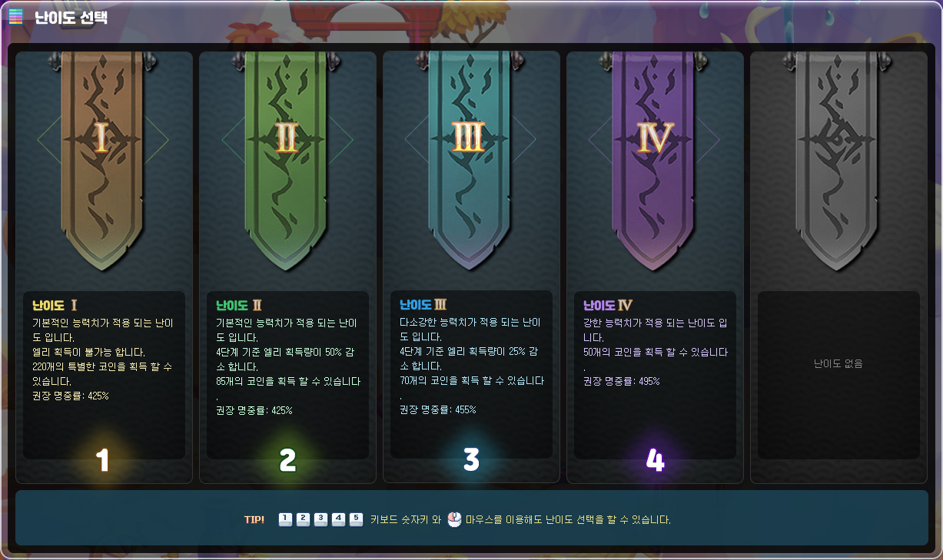This screenshot has width=943, height=560.
Task: Click the menu icon beside 난이도 선택 title
Action: click(x=16, y=16)
